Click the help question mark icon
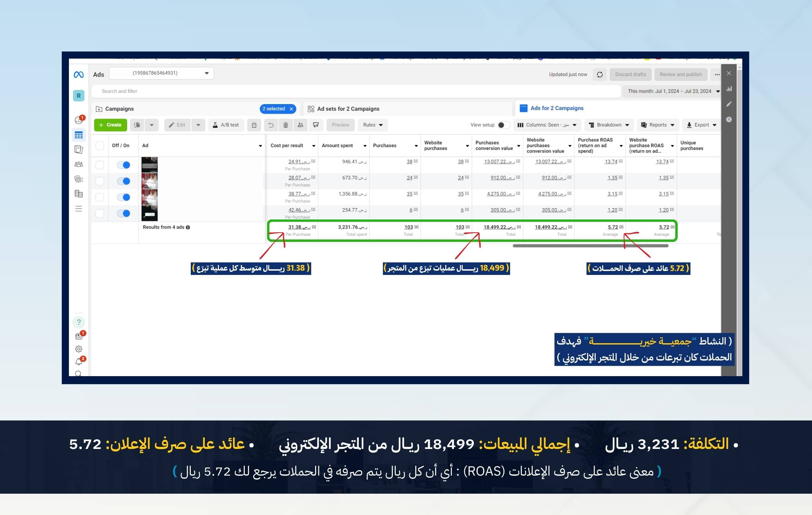This screenshot has width=812, height=515. (x=79, y=322)
